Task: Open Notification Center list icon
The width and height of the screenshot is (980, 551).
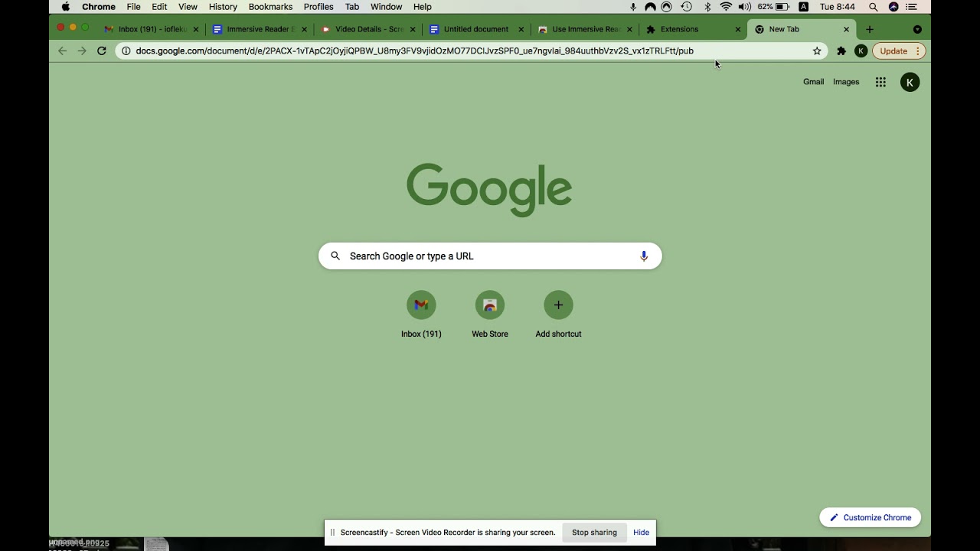Action: 910,7
